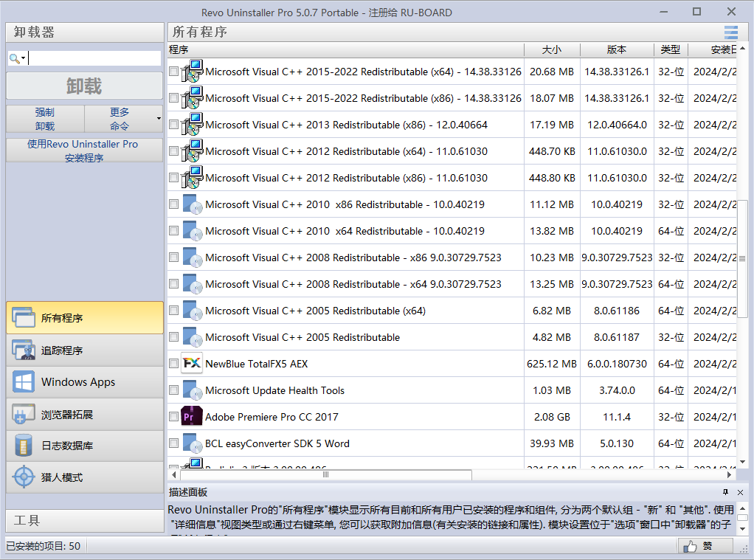Open the 追踪程序 (Traced Programs) module icon

(24, 350)
